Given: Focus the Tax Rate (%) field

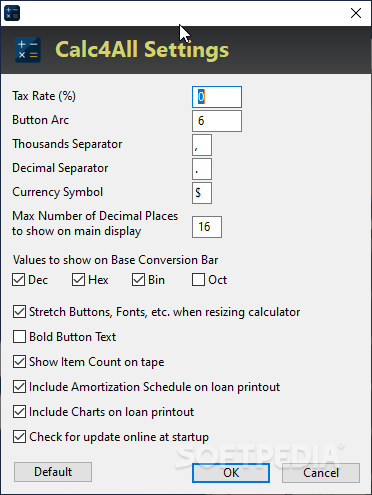Looking at the screenshot, I should click(217, 97).
